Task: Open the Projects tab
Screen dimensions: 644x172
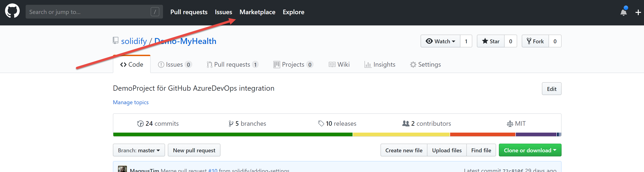Action: (293, 65)
